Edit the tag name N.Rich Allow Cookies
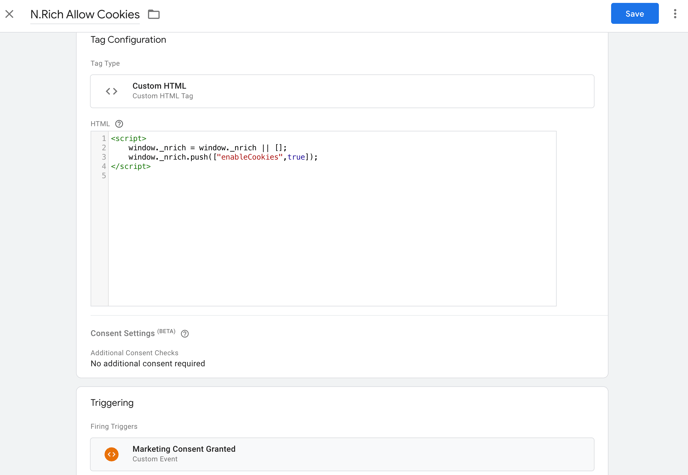Image resolution: width=688 pixels, height=475 pixels. click(x=85, y=14)
